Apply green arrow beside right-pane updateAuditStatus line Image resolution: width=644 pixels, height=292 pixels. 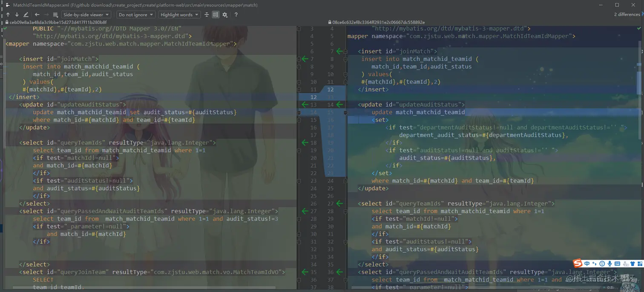click(339, 104)
